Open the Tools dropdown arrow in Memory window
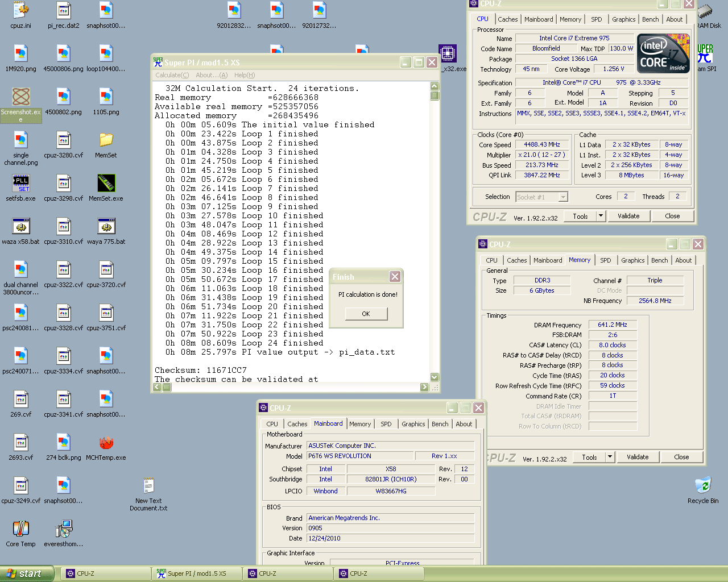This screenshot has height=582, width=728. (610, 457)
